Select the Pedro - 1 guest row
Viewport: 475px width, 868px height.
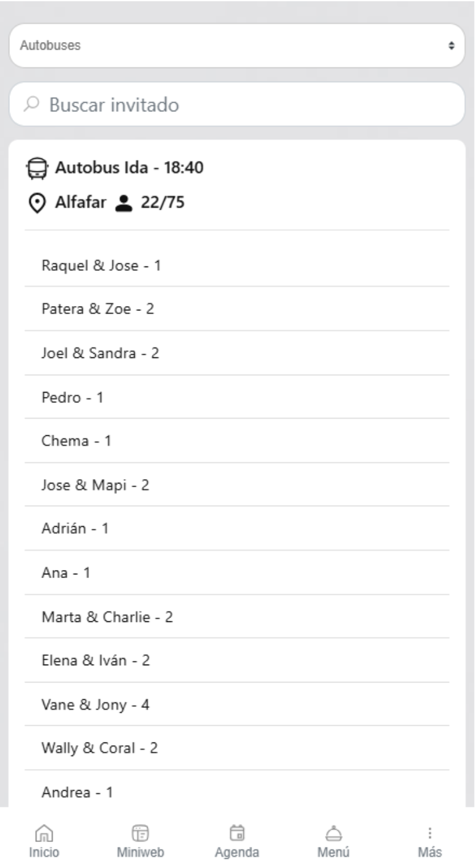pos(237,397)
